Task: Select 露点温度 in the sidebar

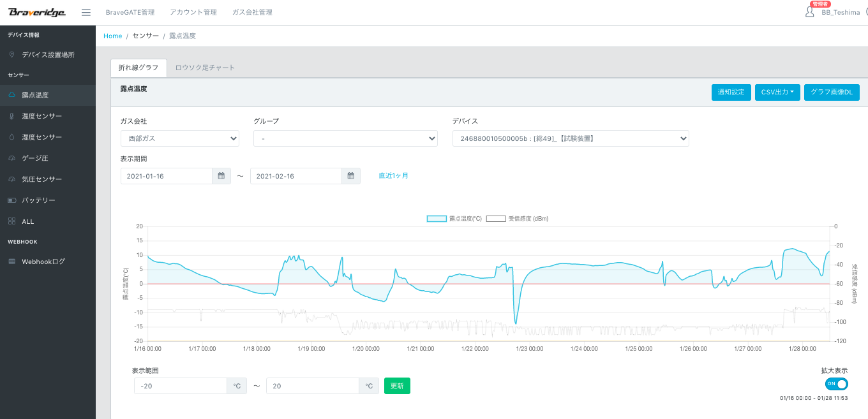Action: (48, 95)
